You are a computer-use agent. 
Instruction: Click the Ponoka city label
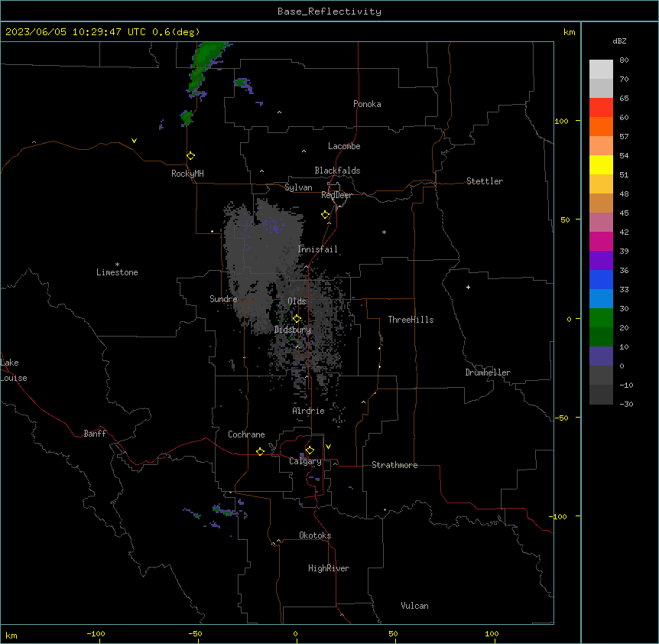point(367,104)
